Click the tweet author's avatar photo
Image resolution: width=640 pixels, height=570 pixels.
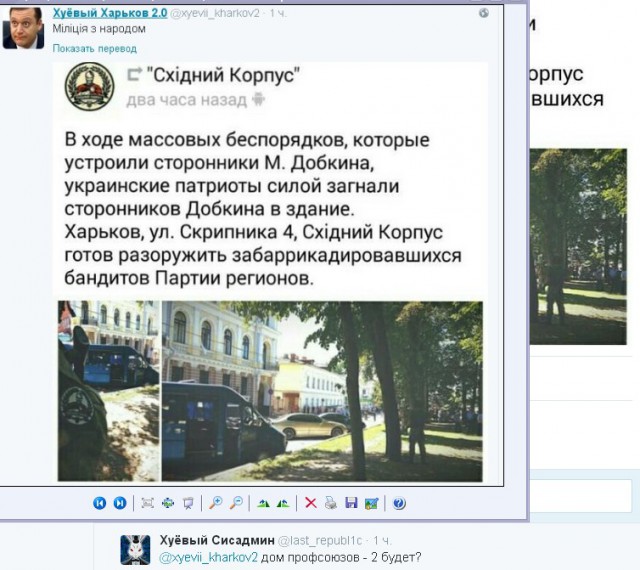click(23, 28)
